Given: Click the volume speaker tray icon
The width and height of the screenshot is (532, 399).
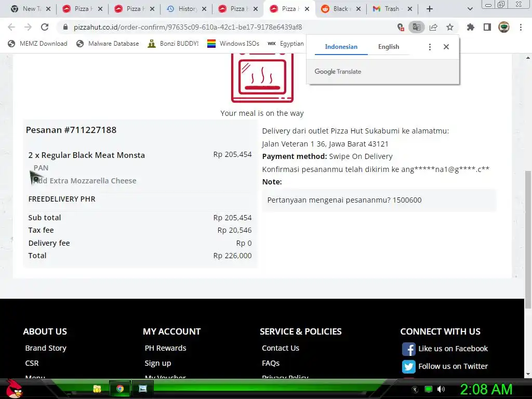Looking at the screenshot, I should tap(441, 389).
